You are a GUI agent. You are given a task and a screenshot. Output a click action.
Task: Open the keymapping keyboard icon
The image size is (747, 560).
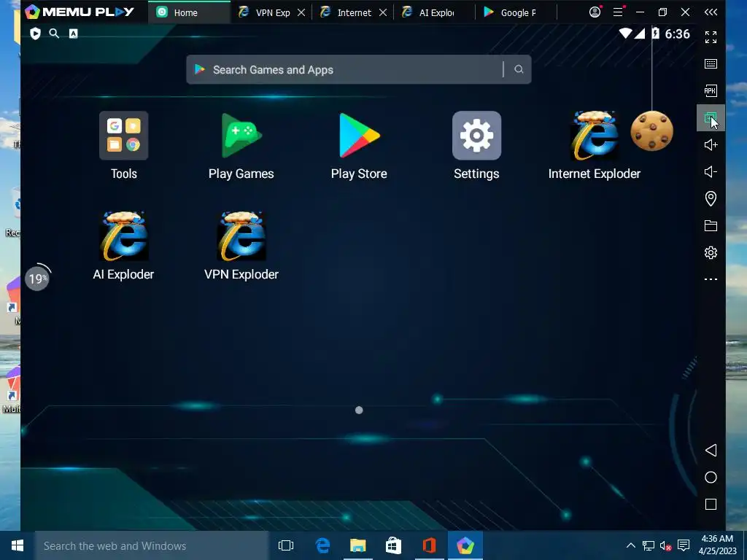pyautogui.click(x=711, y=64)
